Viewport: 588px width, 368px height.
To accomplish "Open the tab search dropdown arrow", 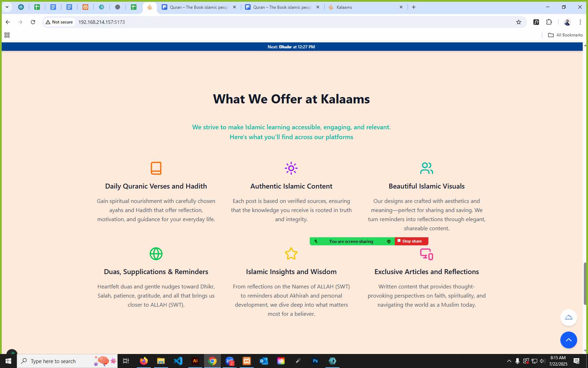I will [7, 7].
